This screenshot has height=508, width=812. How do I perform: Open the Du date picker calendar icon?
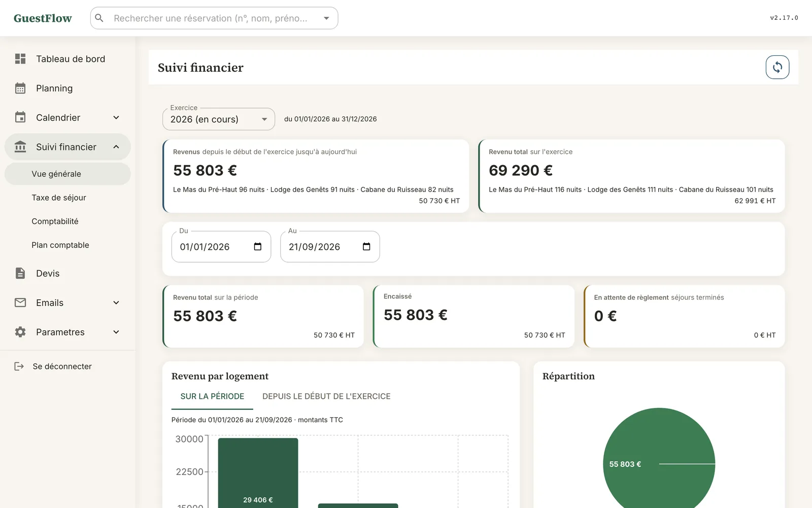258,247
